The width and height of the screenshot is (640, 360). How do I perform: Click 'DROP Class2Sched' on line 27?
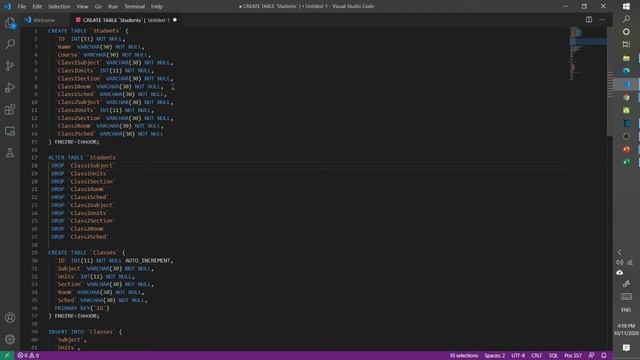pos(80,237)
